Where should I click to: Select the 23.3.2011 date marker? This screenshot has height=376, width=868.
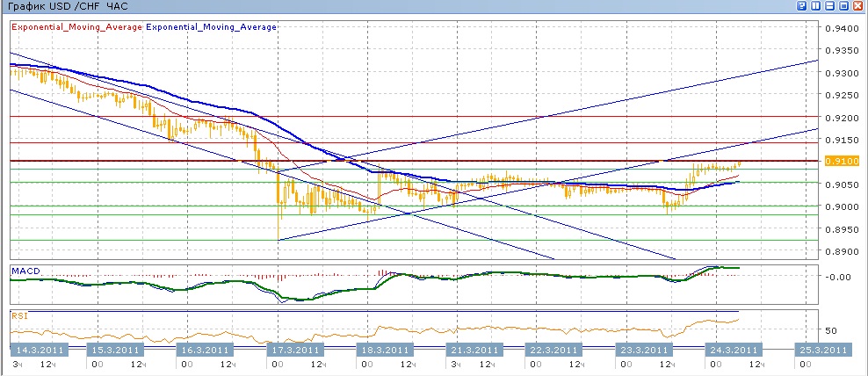click(x=643, y=350)
